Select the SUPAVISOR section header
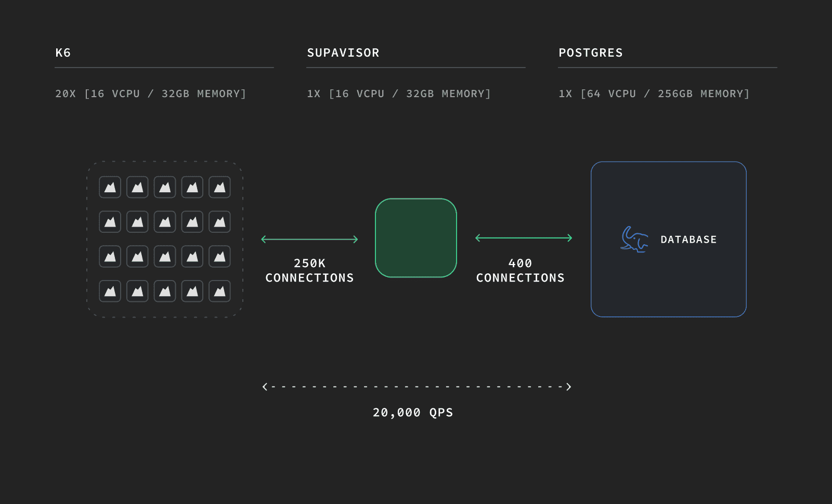 tap(343, 52)
